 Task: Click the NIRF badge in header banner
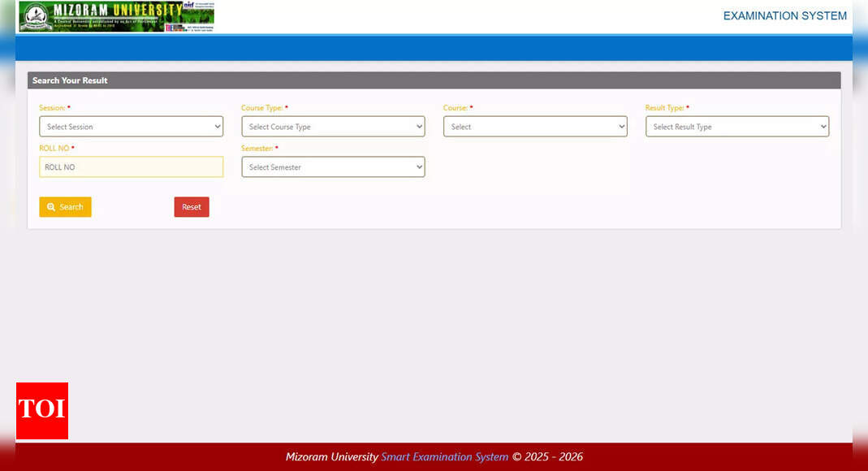(189, 6)
